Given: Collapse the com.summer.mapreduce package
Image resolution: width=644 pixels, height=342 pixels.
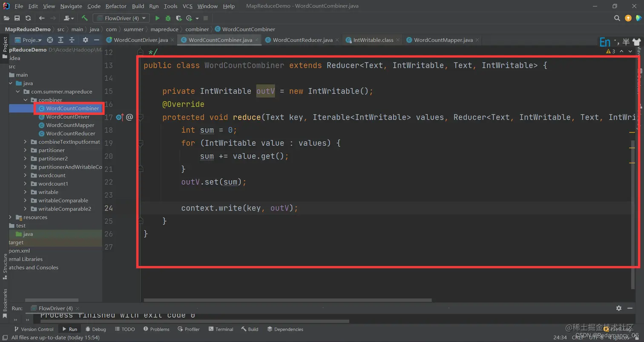Looking at the screenshot, I should 17,91.
